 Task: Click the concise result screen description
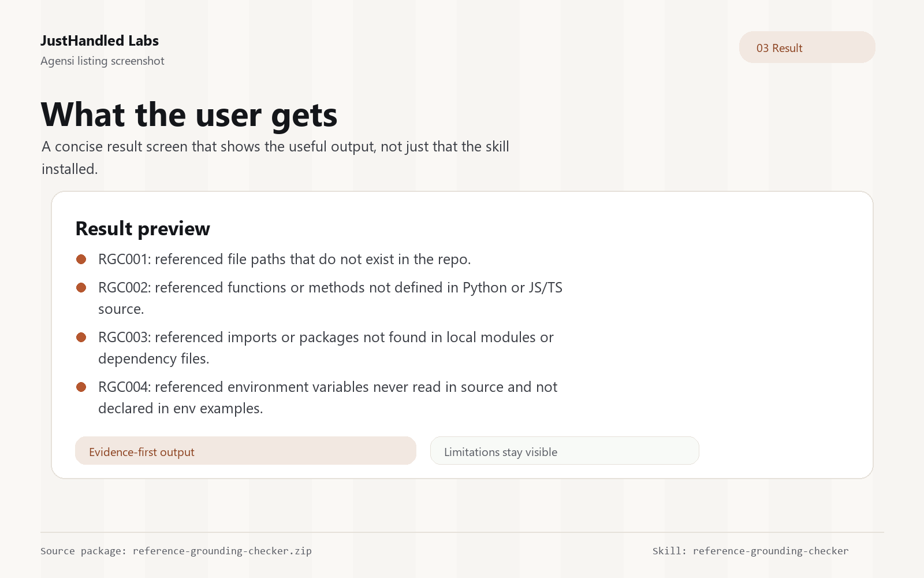tap(275, 158)
